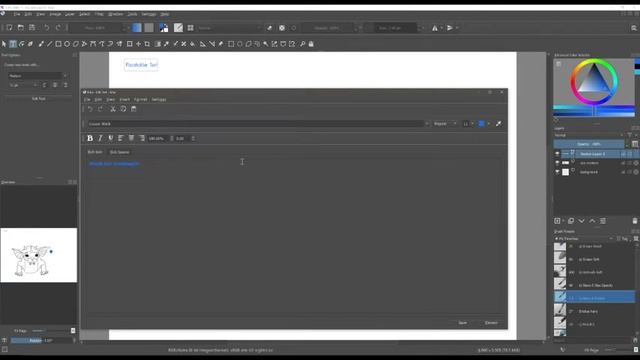Screen dimensions: 640x360
Task: Select the Line tool
Action: pos(49,44)
